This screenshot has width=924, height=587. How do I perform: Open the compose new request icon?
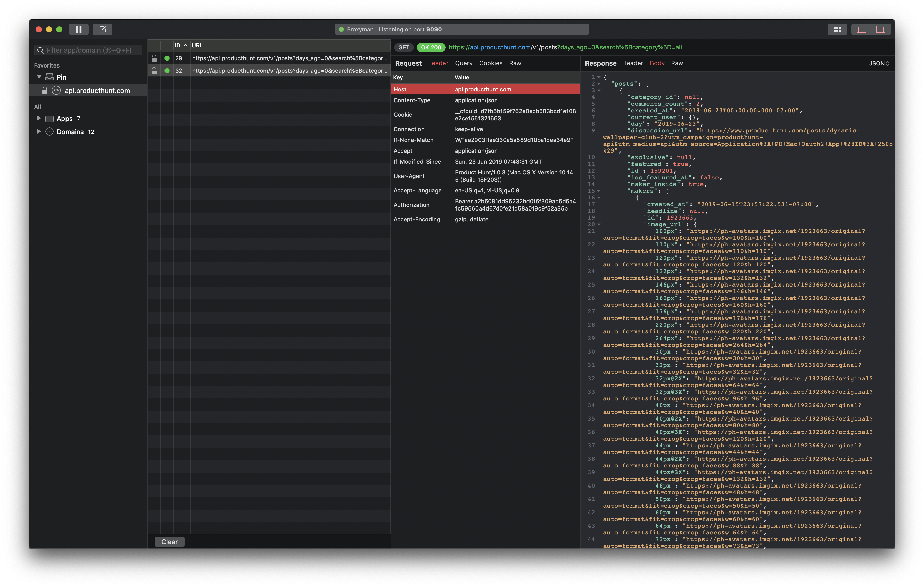[102, 29]
